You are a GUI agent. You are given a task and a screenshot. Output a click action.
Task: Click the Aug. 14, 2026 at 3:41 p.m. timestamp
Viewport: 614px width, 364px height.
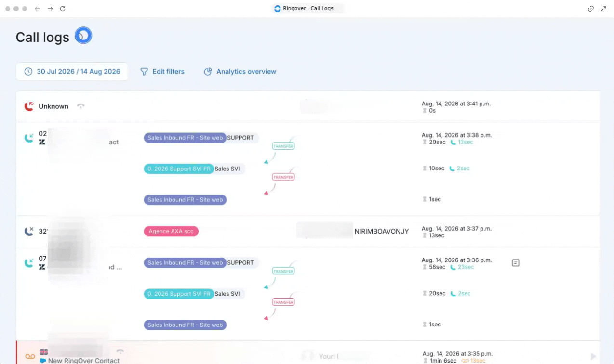(x=456, y=104)
